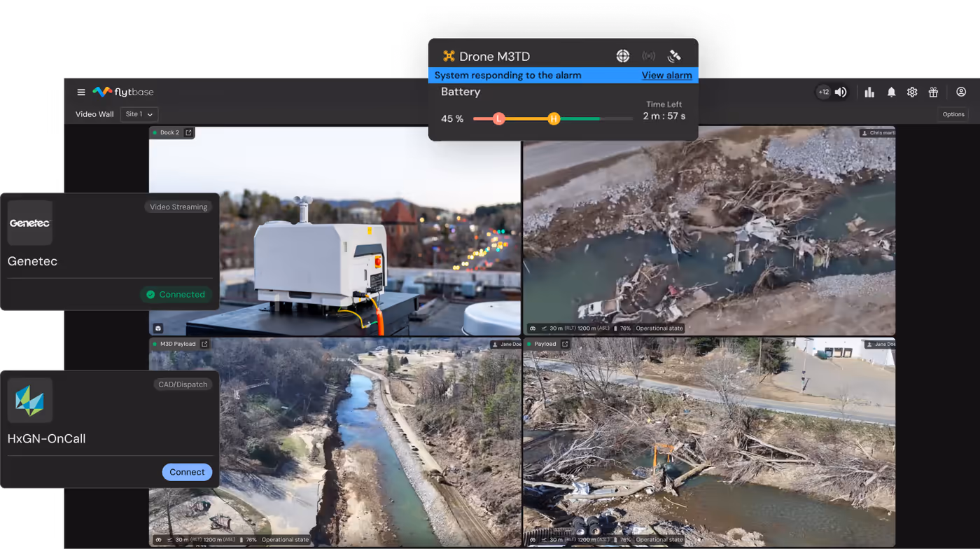The height and width of the screenshot is (549, 980).
Task: Click the CAD/Dispatch tag
Action: coord(182,384)
